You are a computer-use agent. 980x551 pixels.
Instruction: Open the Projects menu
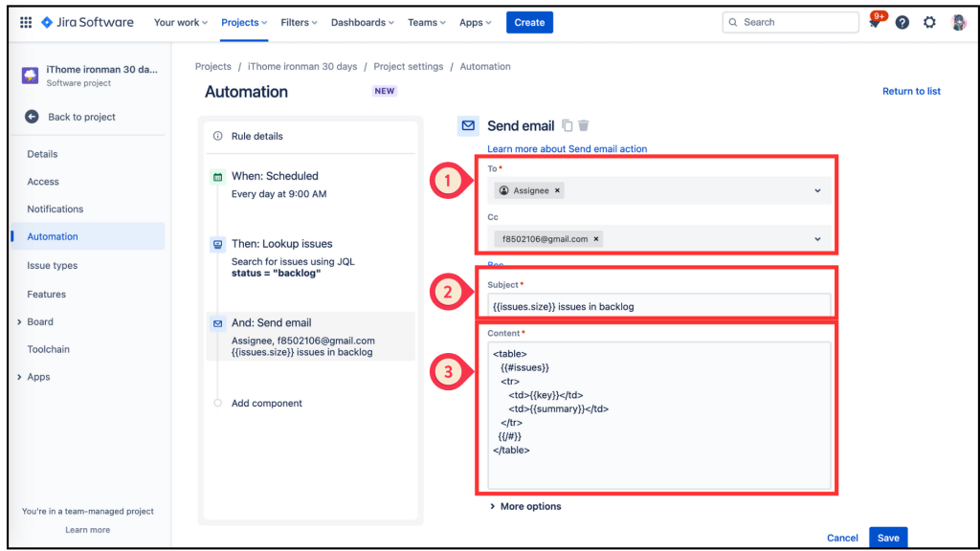(x=244, y=23)
